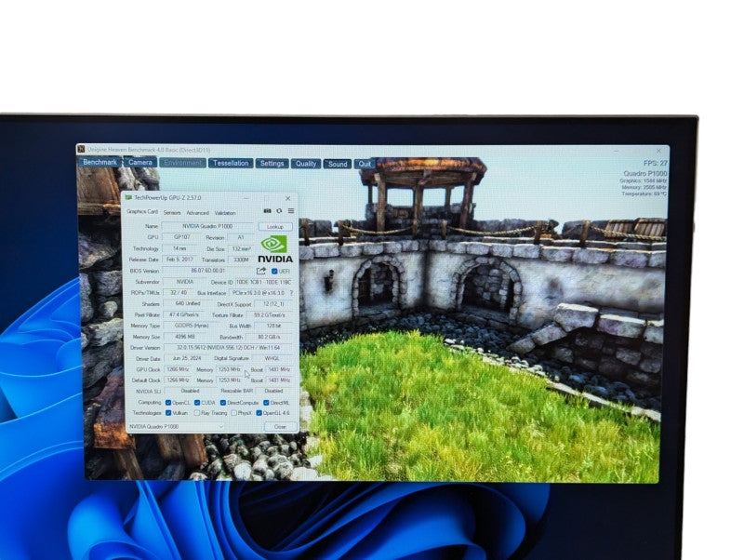Image resolution: width=744 pixels, height=560 pixels.
Task: Click the Digital Signature value WHQL
Action: pos(272,359)
